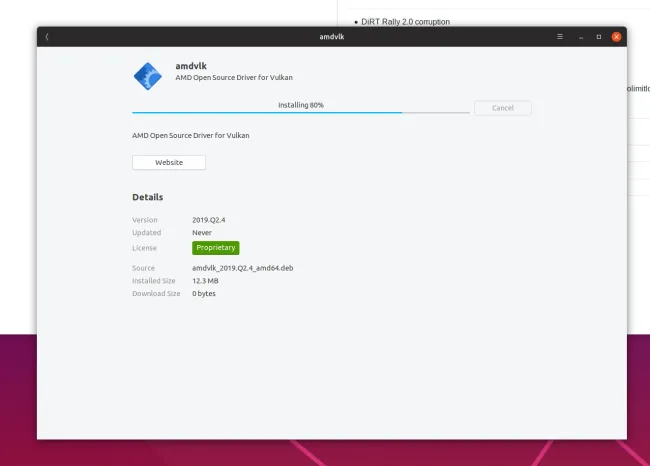Select source file amdvlk_2019.Q2.4_amd64.deb
This screenshot has width=650, height=466.
coord(243,268)
